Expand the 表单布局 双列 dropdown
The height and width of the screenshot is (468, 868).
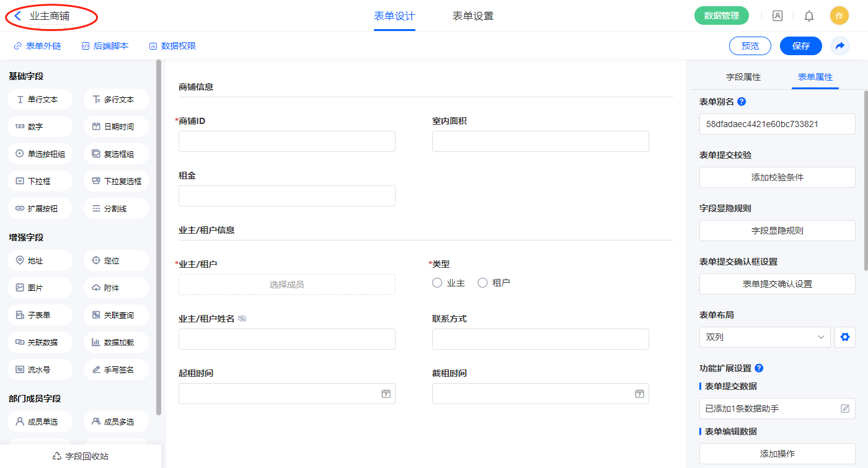click(x=764, y=337)
